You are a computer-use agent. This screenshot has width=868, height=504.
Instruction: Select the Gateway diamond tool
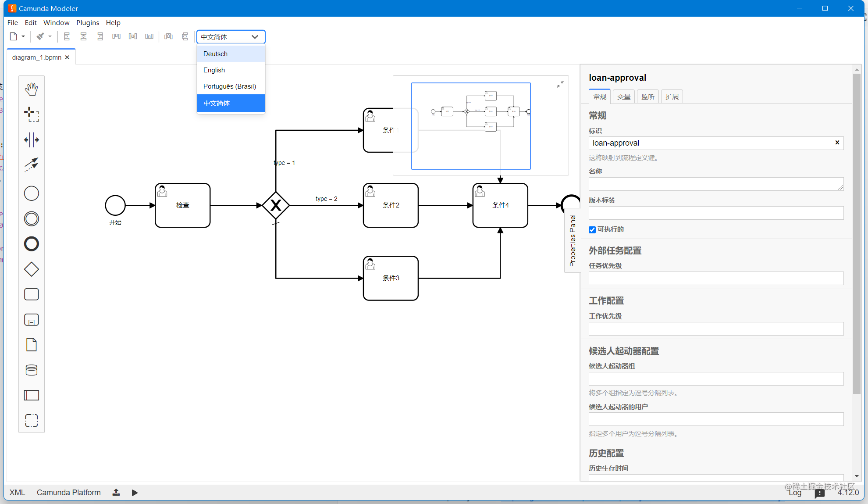click(31, 269)
